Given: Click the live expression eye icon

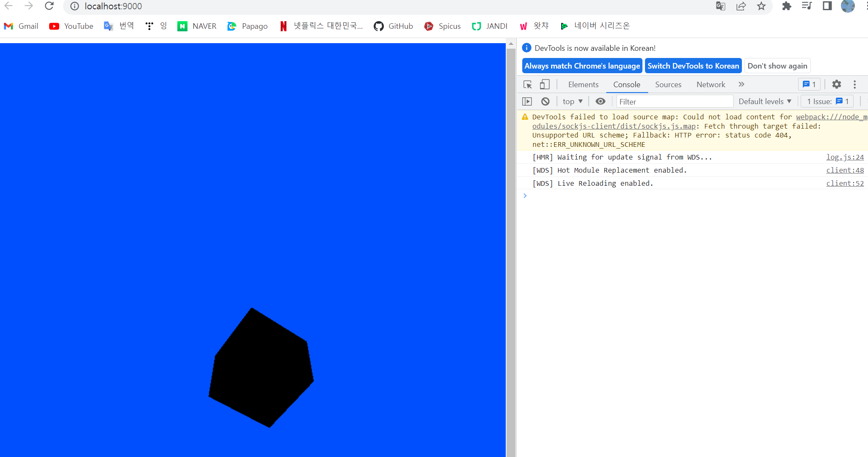Looking at the screenshot, I should click(600, 102).
